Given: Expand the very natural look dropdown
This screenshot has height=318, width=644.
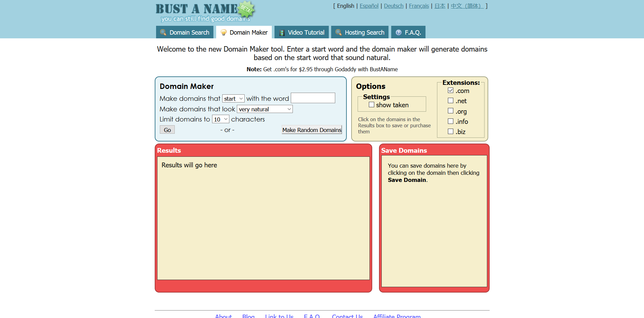Looking at the screenshot, I should [265, 109].
